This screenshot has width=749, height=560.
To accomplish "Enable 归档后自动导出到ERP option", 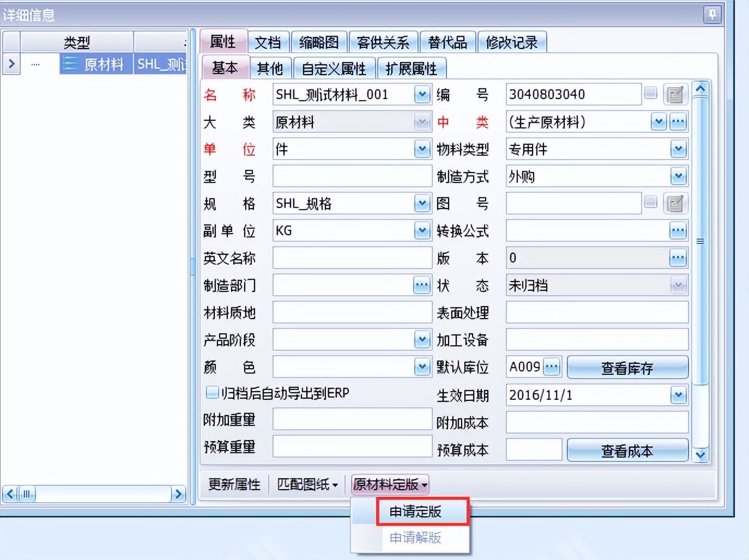I will 212,393.
